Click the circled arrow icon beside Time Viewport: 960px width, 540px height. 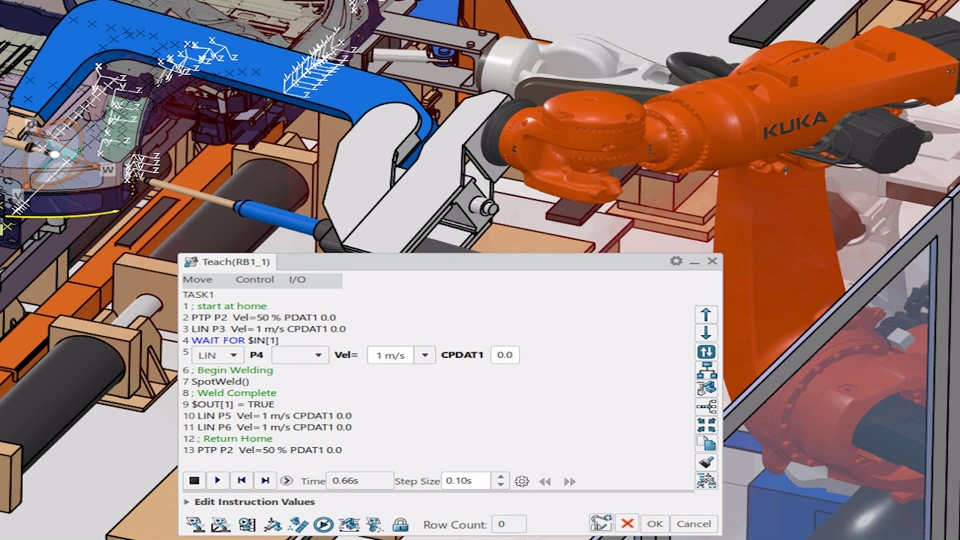pos(287,481)
